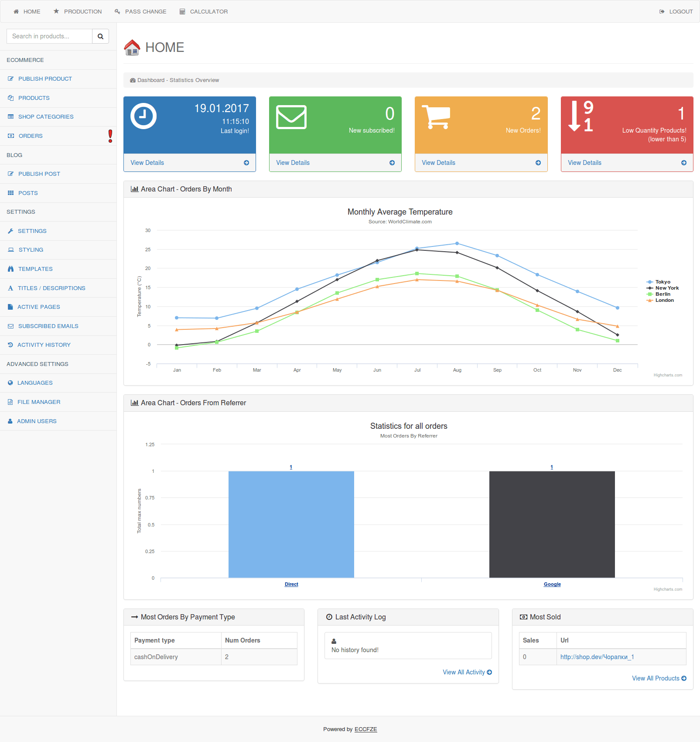Hide the Tokyo series via chart legend
This screenshot has width=700, height=742.
tap(663, 281)
